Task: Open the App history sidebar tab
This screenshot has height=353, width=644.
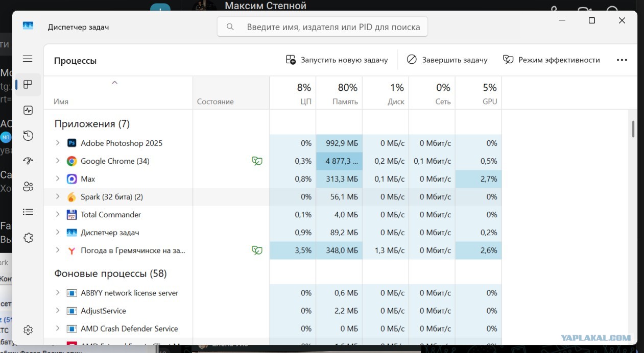Action: point(28,136)
